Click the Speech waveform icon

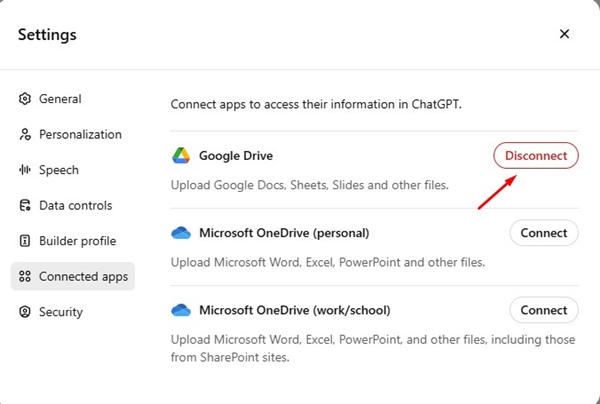tap(26, 170)
